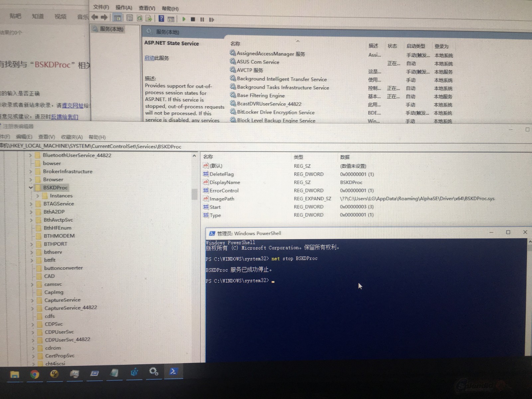Open 帮助(H) menu in Services window
Image resolution: width=532 pixels, height=399 pixels.
point(170,9)
